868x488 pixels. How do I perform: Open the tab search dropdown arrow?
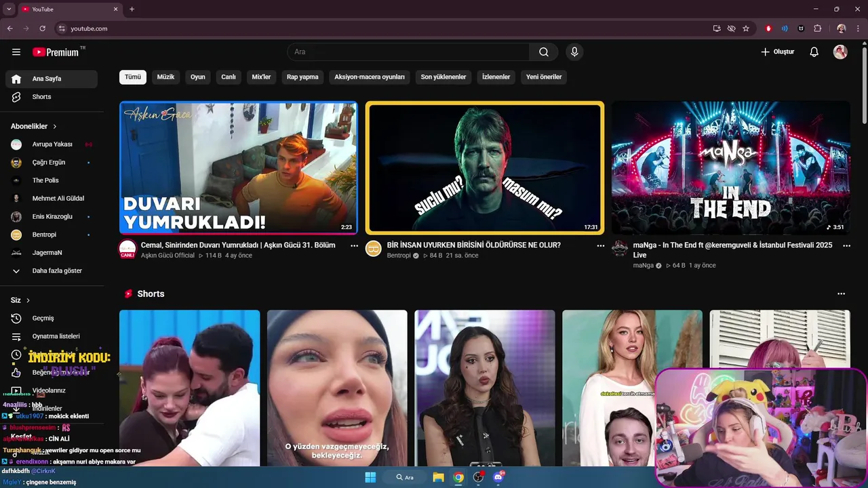point(9,9)
